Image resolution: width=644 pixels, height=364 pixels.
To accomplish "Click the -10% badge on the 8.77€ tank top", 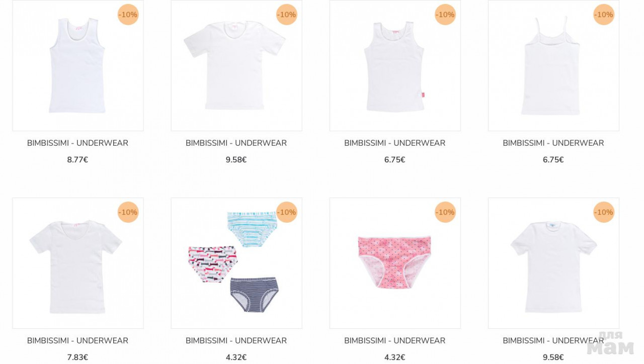I will pos(128,15).
